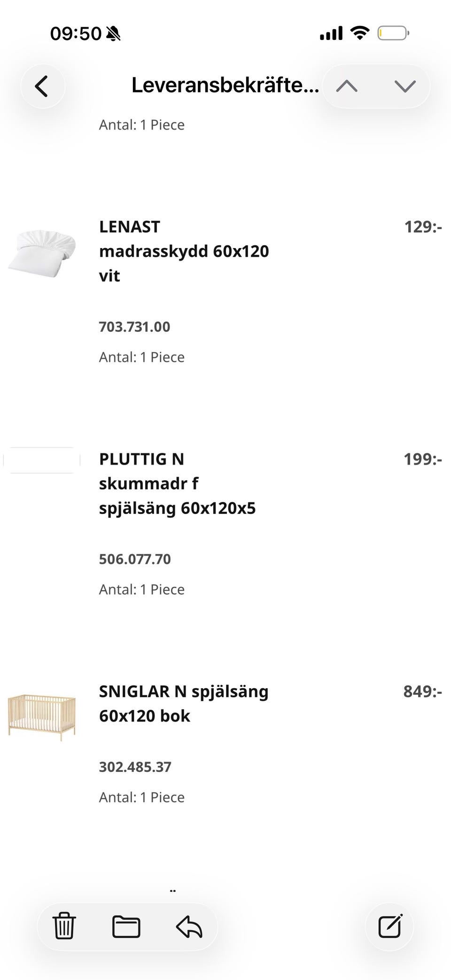
Task: Compose new message with pencil icon
Action: pos(389,926)
